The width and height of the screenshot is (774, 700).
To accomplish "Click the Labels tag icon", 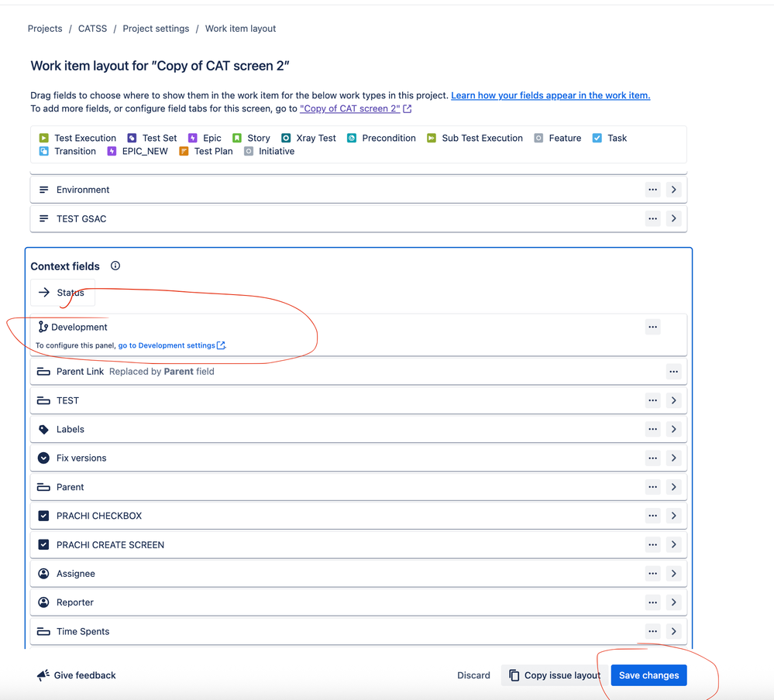I will click(x=43, y=429).
